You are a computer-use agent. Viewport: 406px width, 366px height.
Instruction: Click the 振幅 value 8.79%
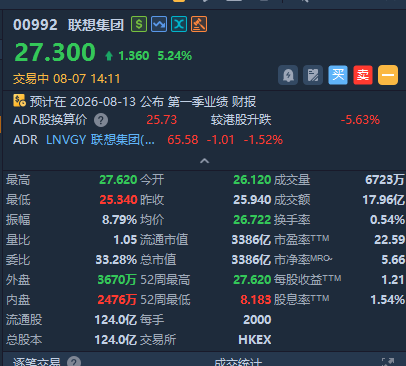[x=119, y=220]
